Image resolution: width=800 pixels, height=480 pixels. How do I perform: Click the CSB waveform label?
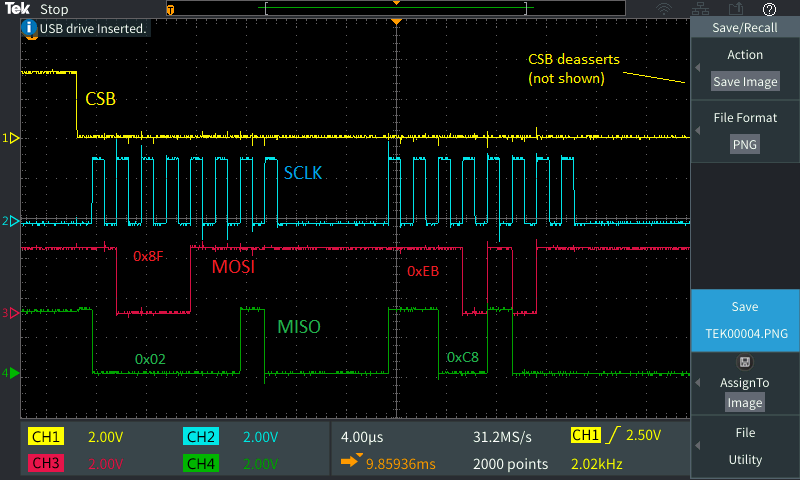[x=101, y=98]
